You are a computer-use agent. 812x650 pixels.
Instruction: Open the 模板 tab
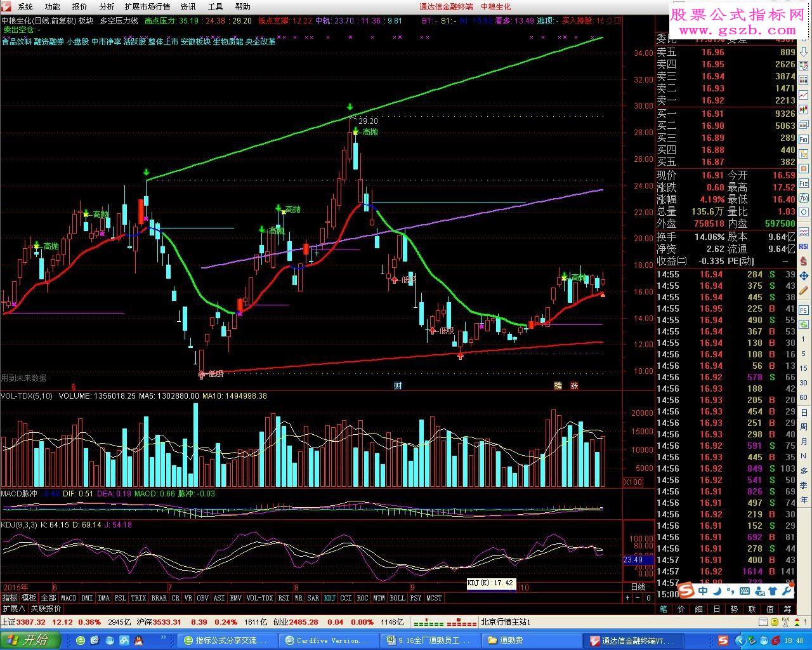coord(29,598)
